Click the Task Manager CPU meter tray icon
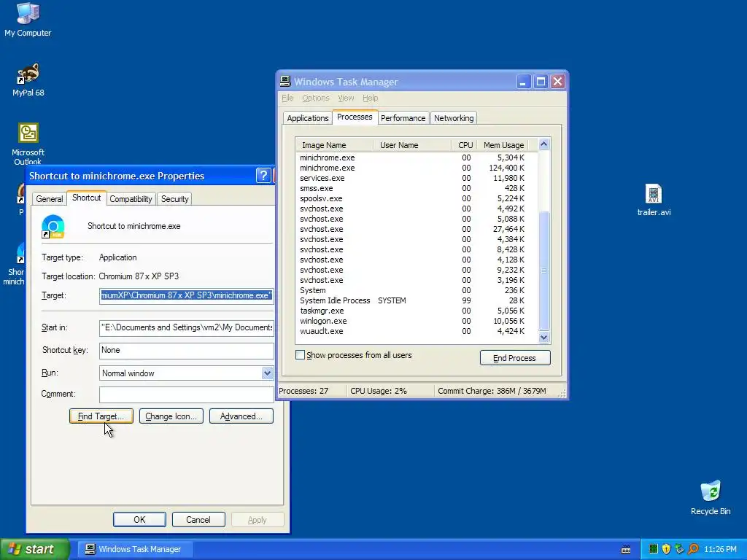This screenshot has height=560, width=747. (x=653, y=549)
